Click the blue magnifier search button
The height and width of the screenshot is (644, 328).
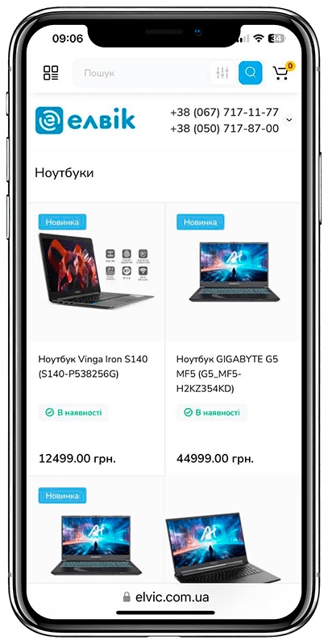point(251,72)
